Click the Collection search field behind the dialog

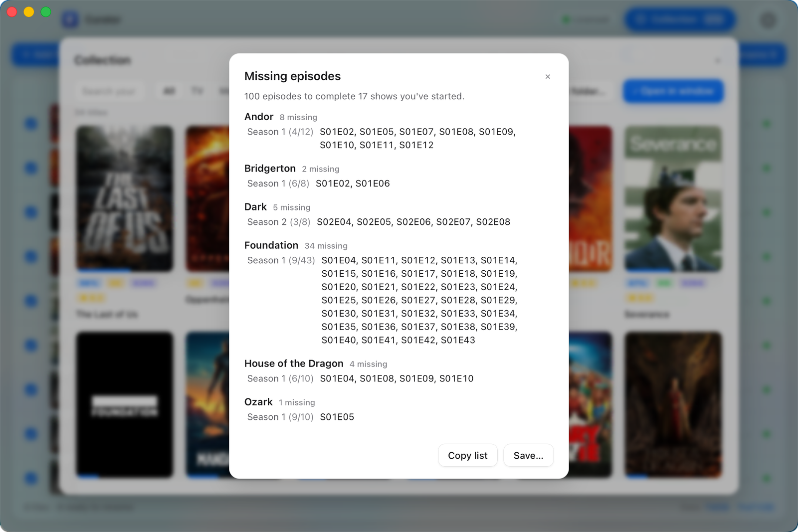click(110, 91)
